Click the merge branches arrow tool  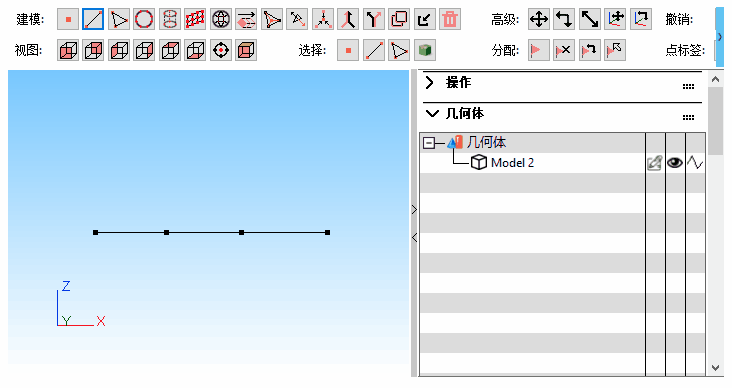coord(348,19)
